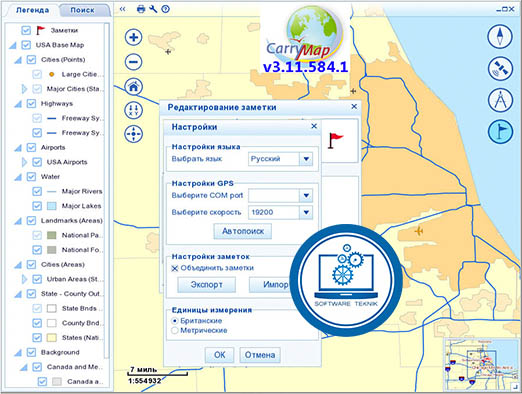Click the orange airport marker on map
522x394 pixels.
click(419, 231)
